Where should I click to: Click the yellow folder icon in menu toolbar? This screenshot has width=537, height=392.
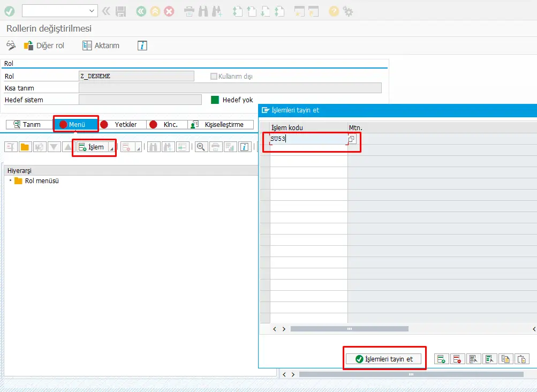click(25, 147)
